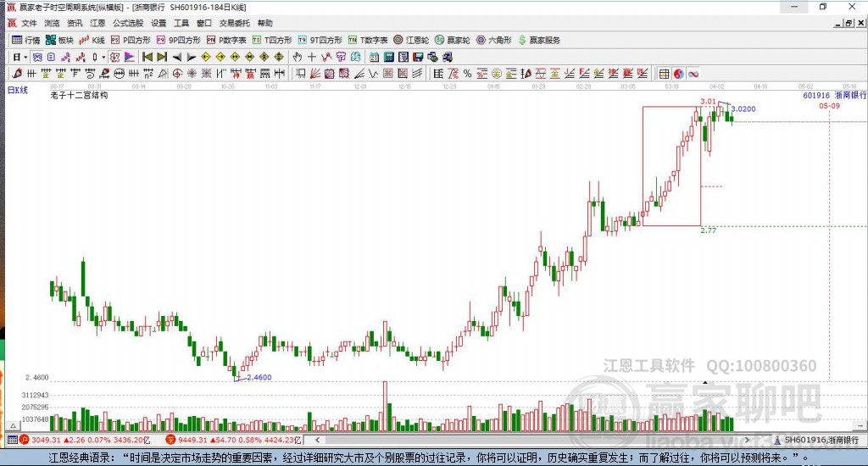Screen dimensions: 868x466
Task: Click the Shenzhen index 9449.31 status
Action: click(234, 440)
